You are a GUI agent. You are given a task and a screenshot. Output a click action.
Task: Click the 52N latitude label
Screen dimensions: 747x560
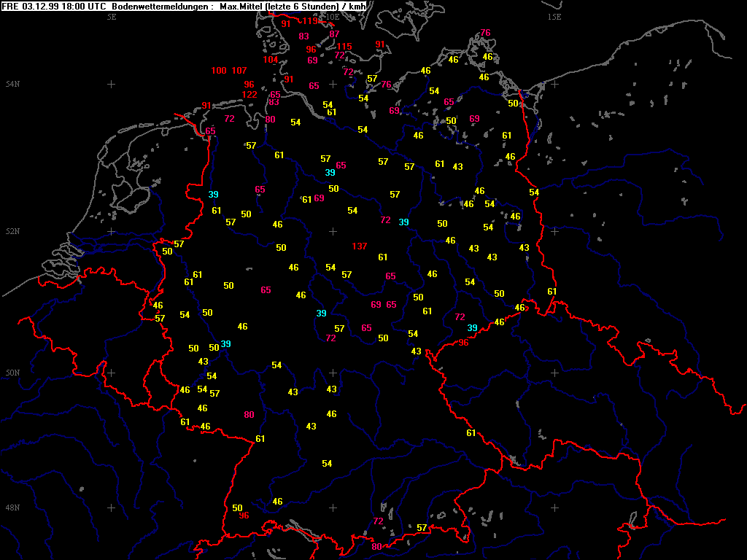pyautogui.click(x=12, y=232)
